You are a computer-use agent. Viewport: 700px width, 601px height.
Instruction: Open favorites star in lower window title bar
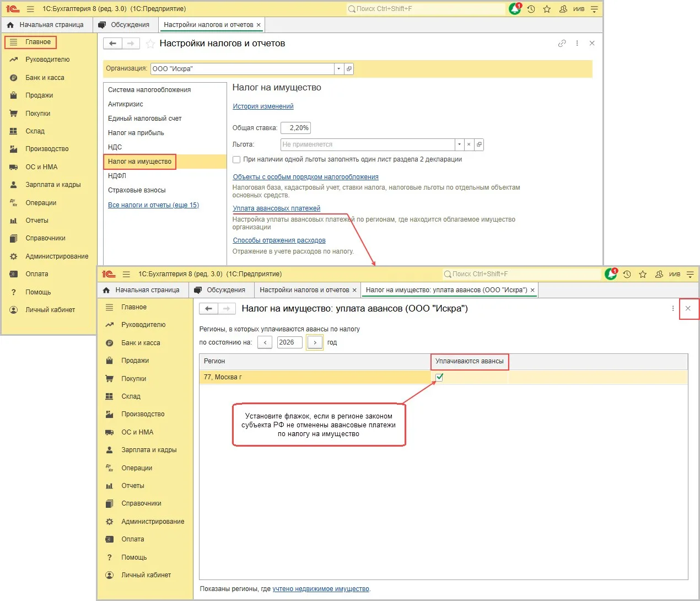643,274
